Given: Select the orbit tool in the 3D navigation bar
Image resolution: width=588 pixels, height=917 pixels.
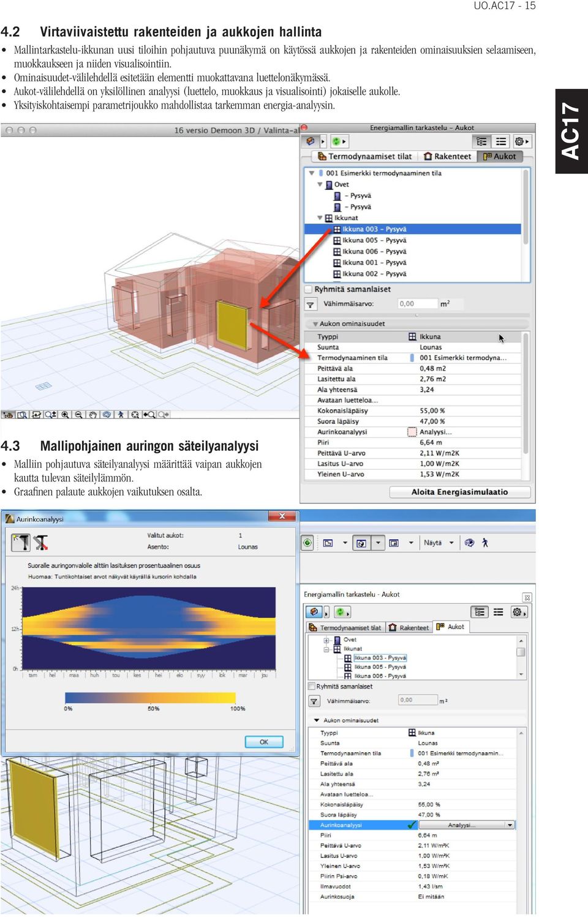Looking at the screenshot, I should [107, 415].
